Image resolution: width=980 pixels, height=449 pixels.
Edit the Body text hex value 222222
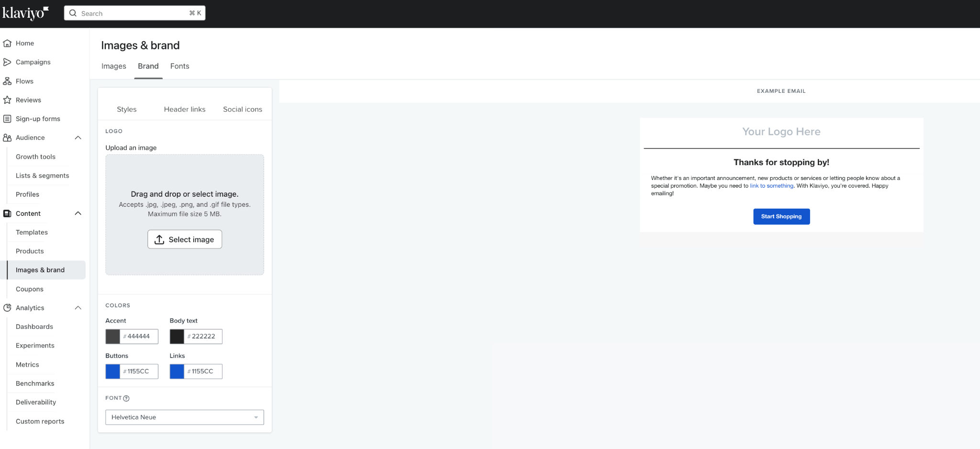click(x=203, y=337)
